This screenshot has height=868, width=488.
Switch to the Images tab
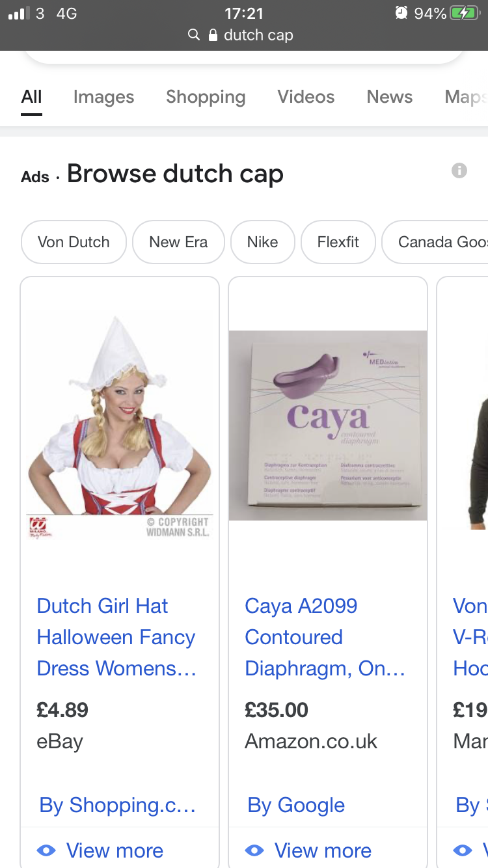pos(103,97)
